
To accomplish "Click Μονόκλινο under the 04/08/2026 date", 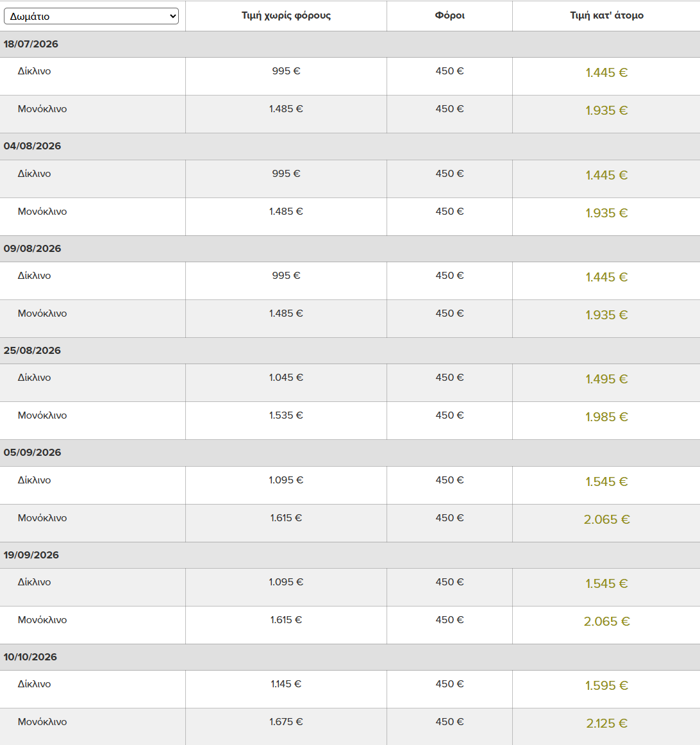I will 42,212.
